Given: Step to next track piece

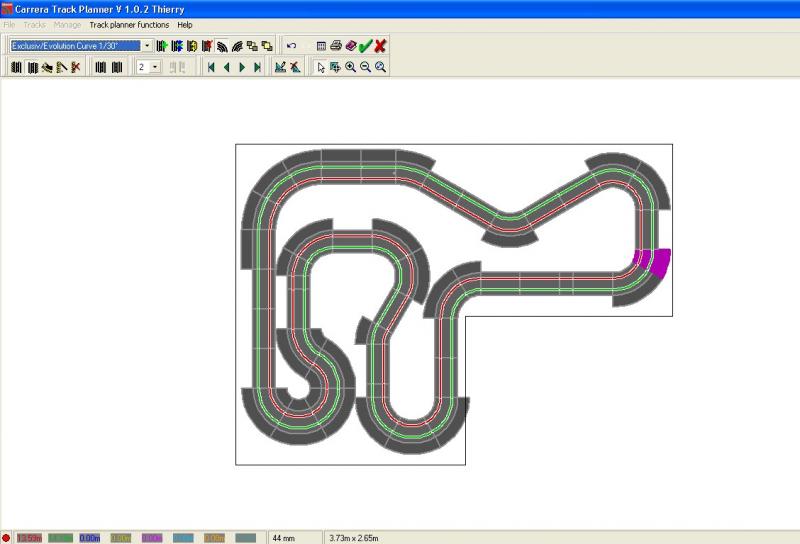Looking at the screenshot, I should [242, 67].
